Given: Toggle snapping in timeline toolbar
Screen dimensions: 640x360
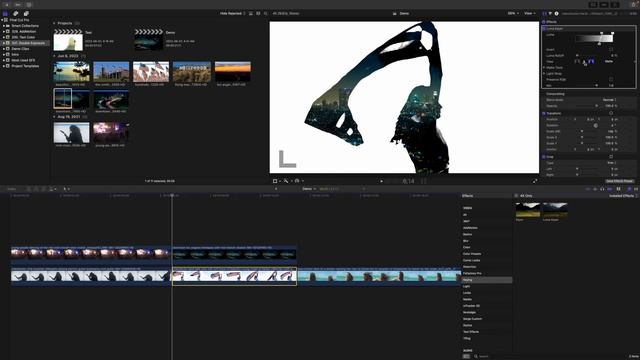Looking at the screenshot, I should click(610, 189).
